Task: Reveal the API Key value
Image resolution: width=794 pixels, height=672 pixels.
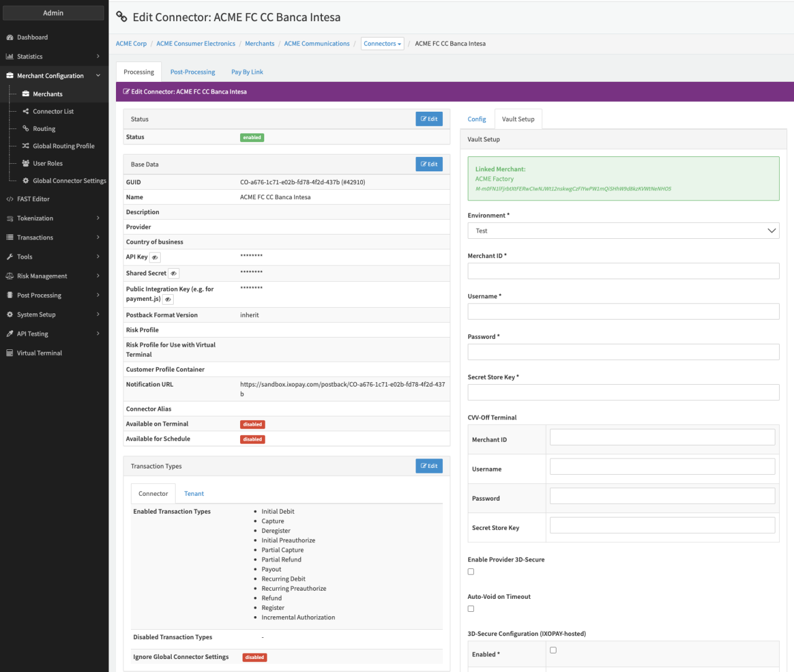Action: 155,258
